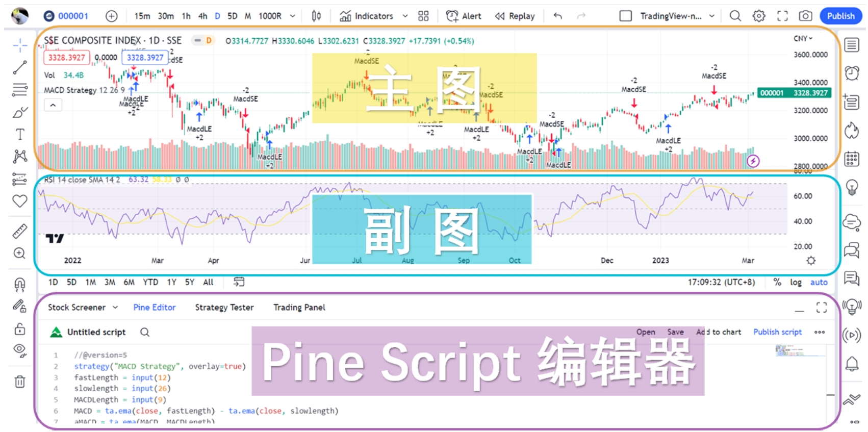Expand the Stock Screener dropdown arrow
The image size is (868, 432).
click(115, 307)
